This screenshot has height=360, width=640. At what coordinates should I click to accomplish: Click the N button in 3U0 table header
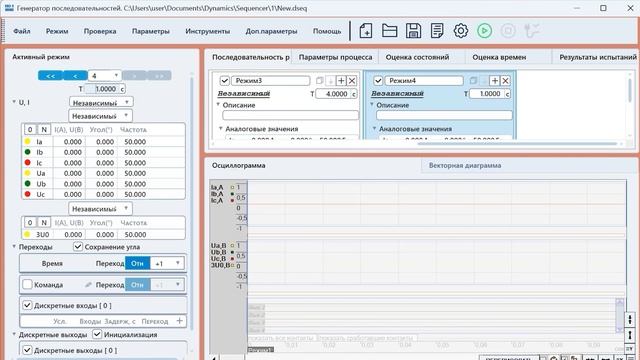click(44, 222)
